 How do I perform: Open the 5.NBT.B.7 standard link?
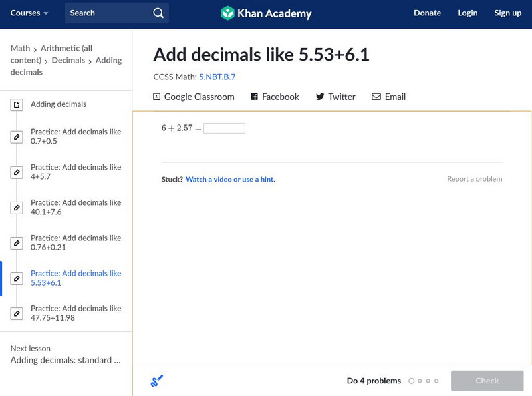click(x=217, y=77)
